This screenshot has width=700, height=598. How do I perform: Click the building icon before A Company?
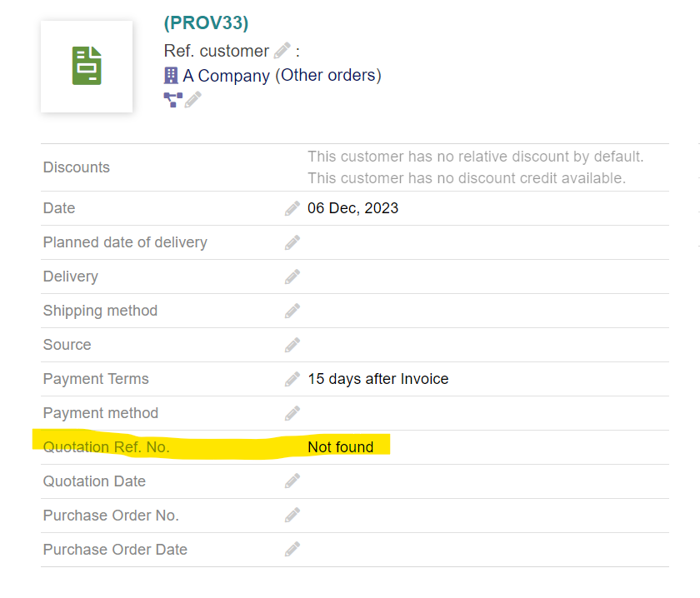[171, 76]
